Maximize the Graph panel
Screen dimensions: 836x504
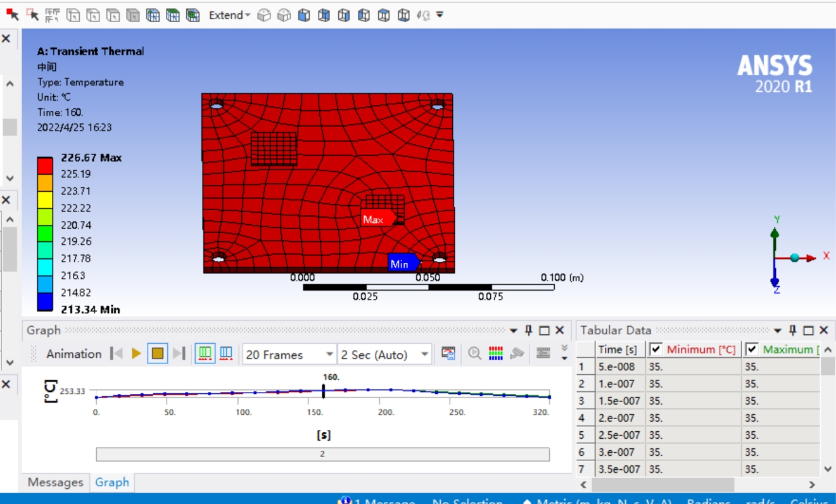[544, 331]
